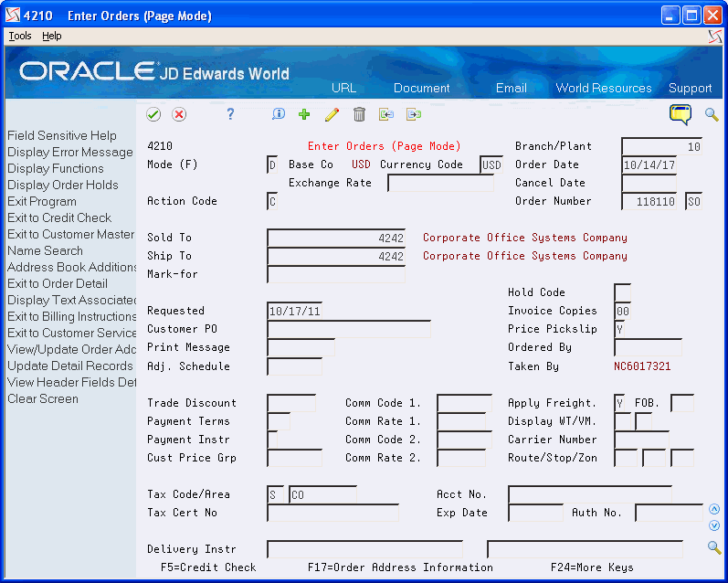Click the Mode (F) input field
The width and height of the screenshot is (728, 583).
(x=272, y=164)
